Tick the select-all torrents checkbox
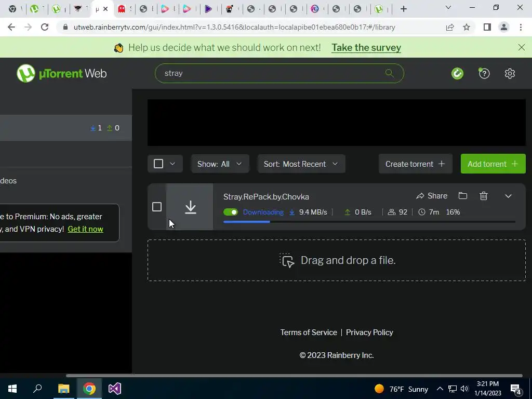 (158, 164)
